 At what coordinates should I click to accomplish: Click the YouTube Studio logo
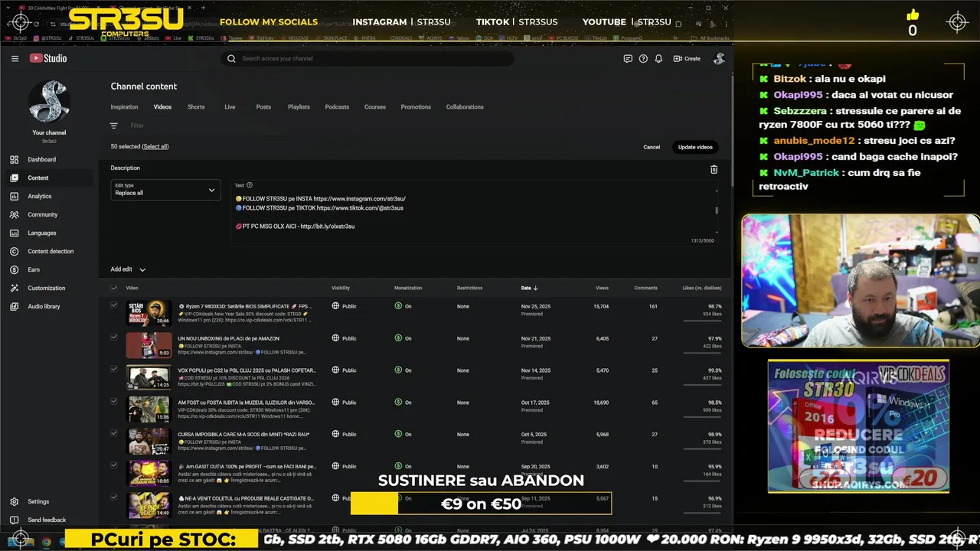[48, 58]
